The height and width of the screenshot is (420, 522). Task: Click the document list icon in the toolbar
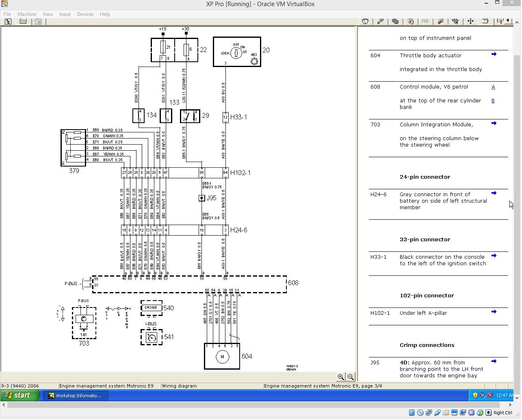[x=23, y=21]
